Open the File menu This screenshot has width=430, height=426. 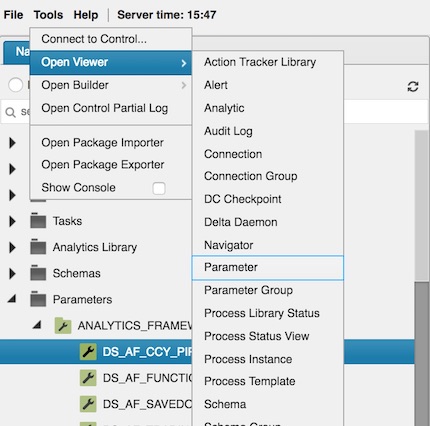pos(13,15)
